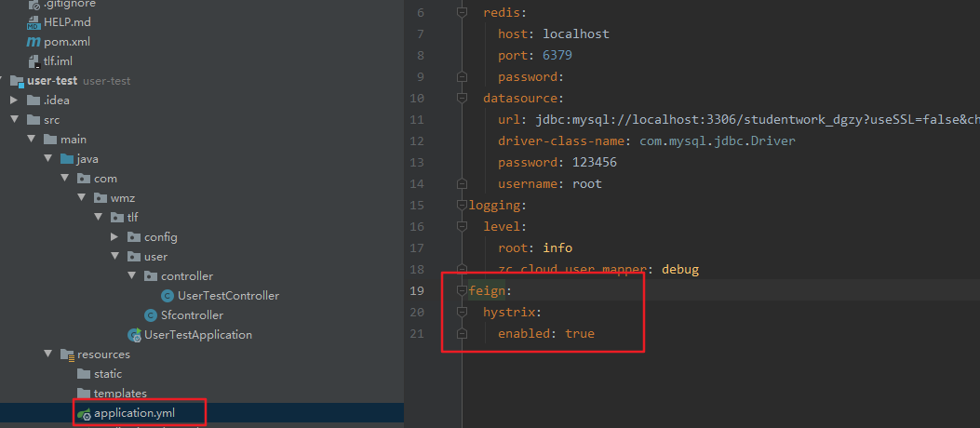Image resolution: width=980 pixels, height=428 pixels.
Task: Collapse the src folder
Action: click(x=14, y=119)
